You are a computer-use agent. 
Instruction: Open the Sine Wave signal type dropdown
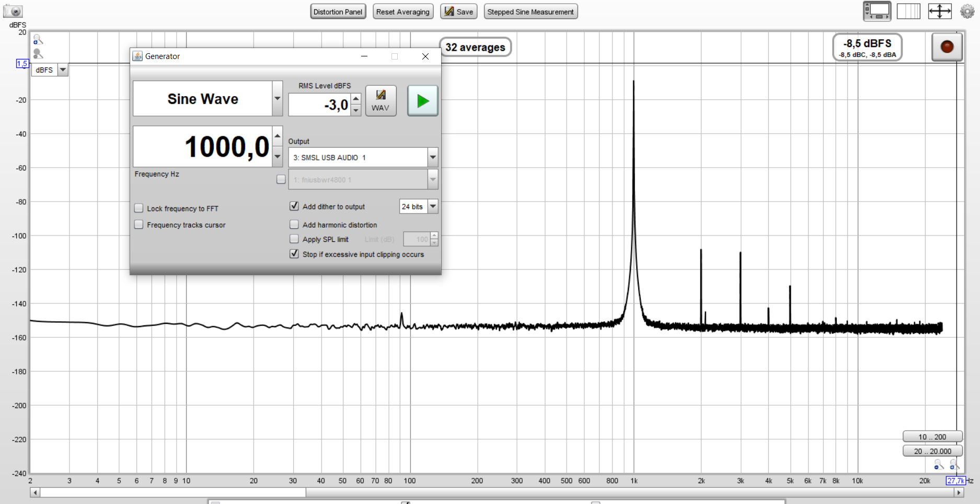(278, 98)
